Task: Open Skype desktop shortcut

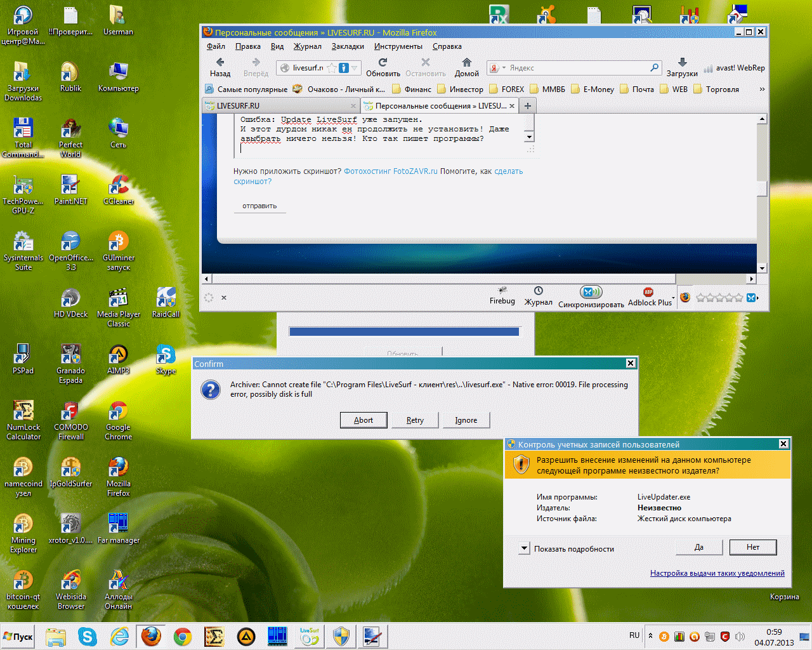Action: coord(166,360)
